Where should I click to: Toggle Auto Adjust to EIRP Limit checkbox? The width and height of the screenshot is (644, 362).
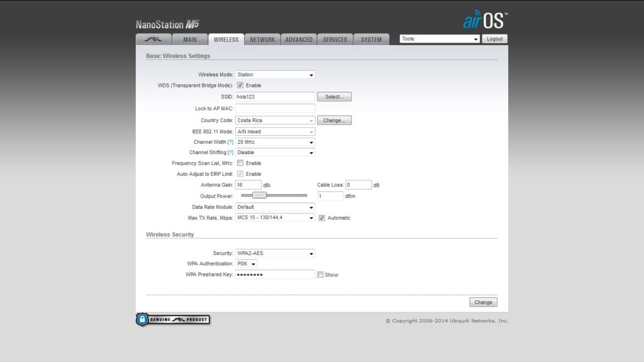point(240,174)
